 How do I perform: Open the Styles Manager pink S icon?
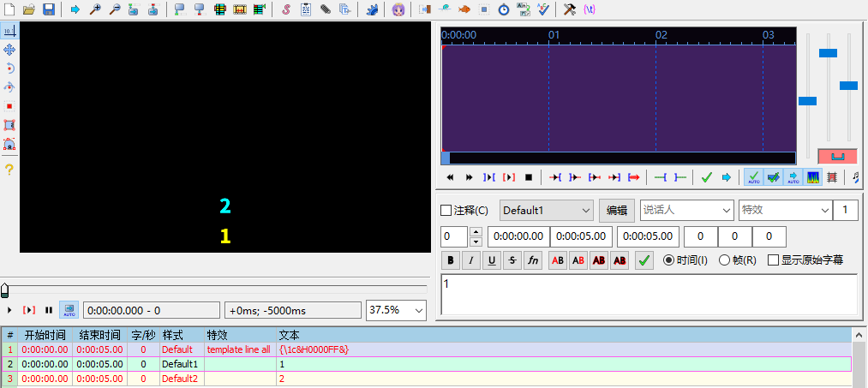tap(285, 9)
